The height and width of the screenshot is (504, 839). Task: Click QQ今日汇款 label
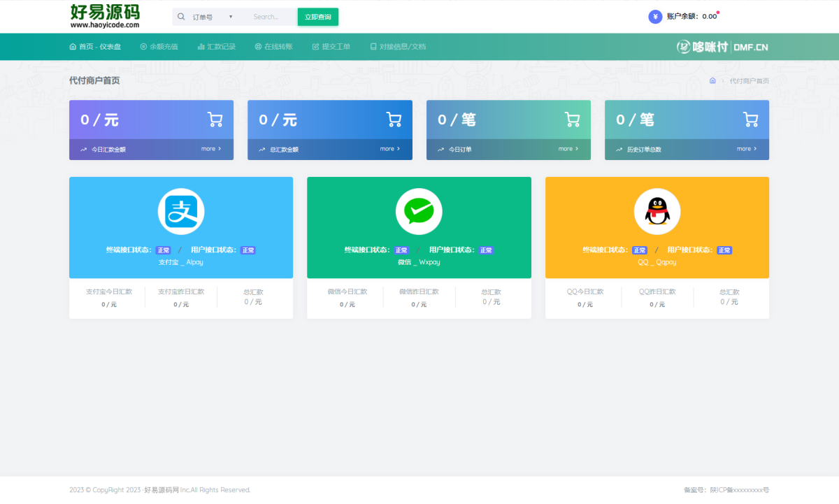pyautogui.click(x=585, y=291)
